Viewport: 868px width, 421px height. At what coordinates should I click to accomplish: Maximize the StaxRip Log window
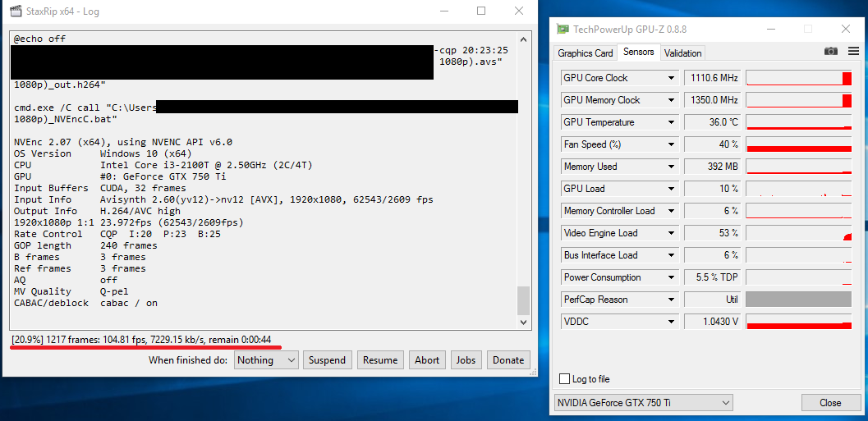pyautogui.click(x=481, y=11)
